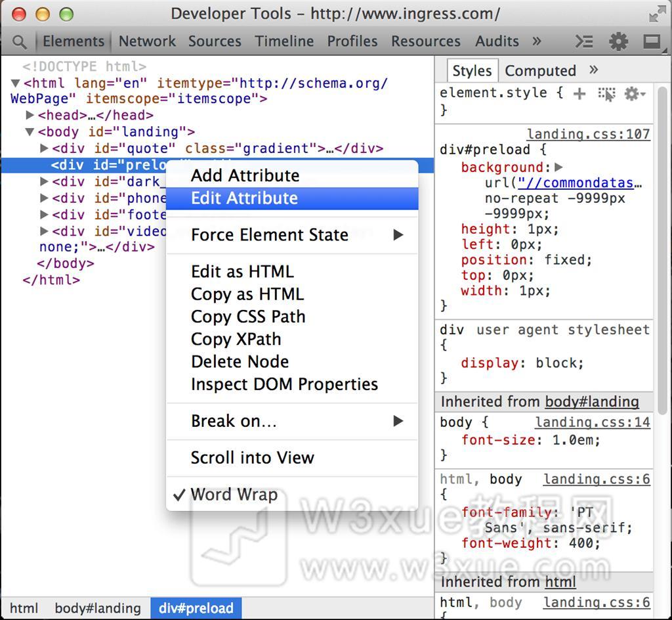The height and width of the screenshot is (620, 672).
Task: Select the </body> closing tag row
Action: (x=66, y=263)
